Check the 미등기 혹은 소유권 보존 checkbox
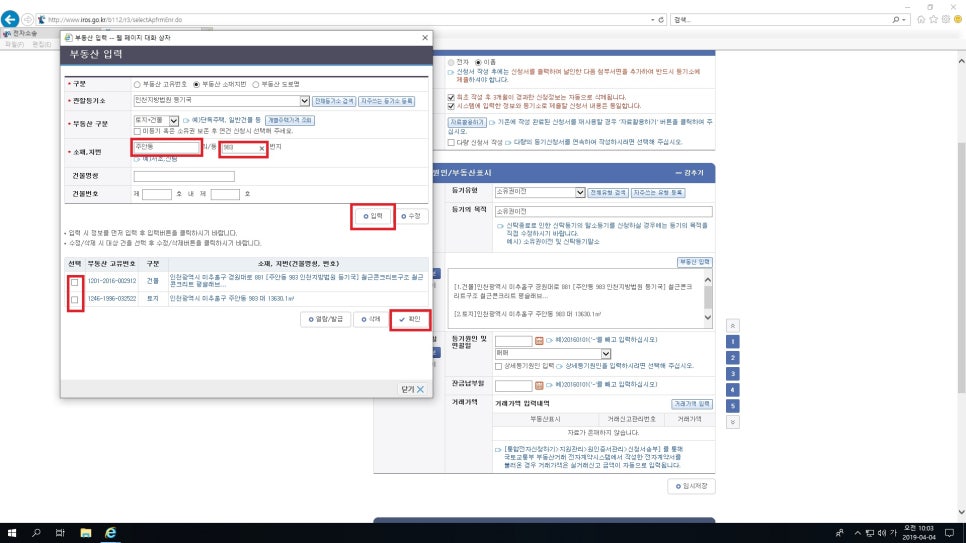 137,131
